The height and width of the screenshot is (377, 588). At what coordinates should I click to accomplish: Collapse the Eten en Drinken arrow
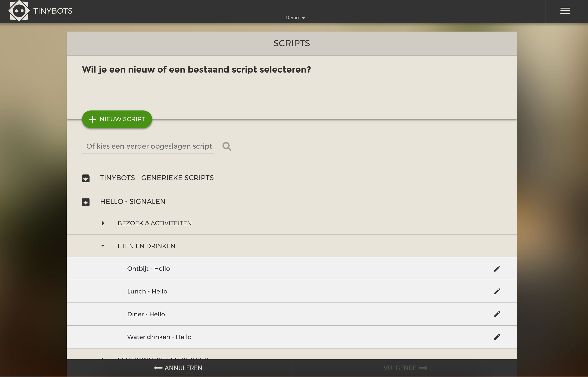(x=103, y=245)
